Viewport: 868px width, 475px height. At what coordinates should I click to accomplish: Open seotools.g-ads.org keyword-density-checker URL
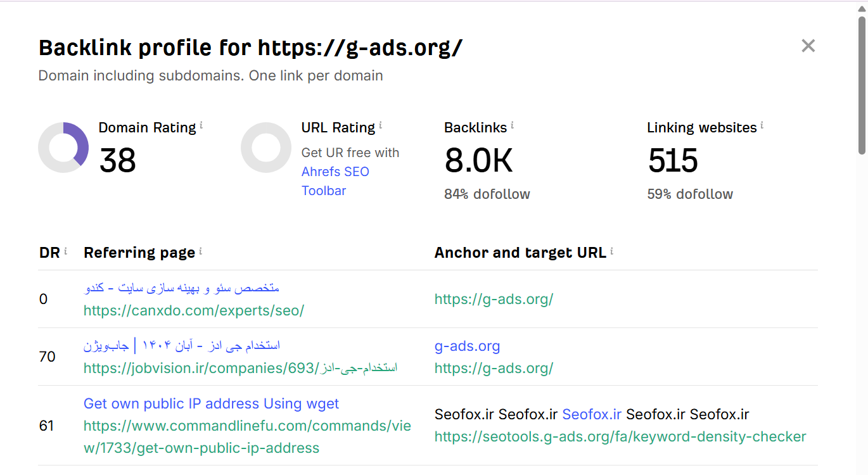[620, 436]
